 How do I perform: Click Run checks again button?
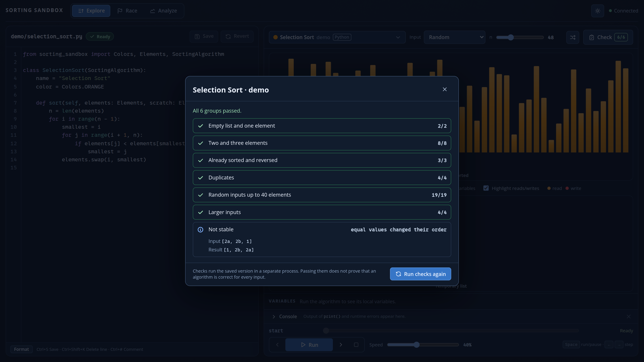420,274
